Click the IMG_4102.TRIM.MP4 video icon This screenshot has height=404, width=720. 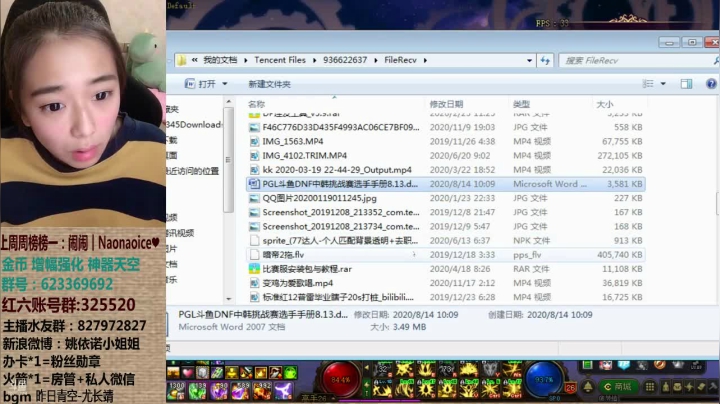pos(254,156)
